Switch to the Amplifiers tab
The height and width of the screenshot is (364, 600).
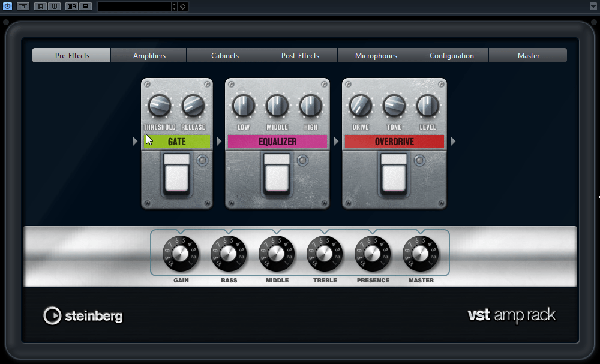148,55
